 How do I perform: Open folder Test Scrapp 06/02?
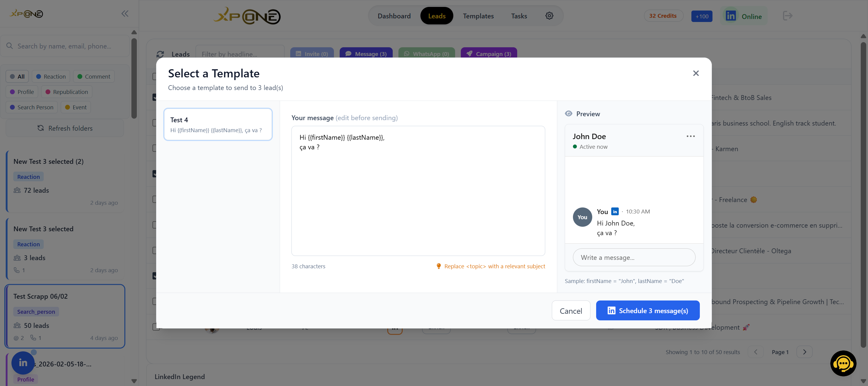(x=65, y=316)
